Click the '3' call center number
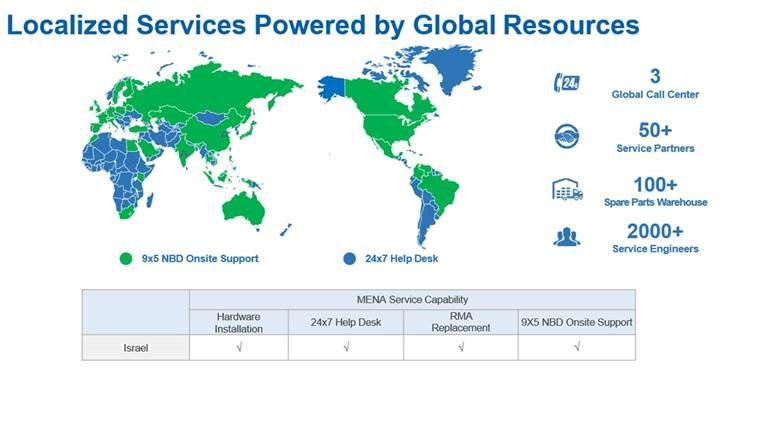The height and width of the screenshot is (436, 771). [x=655, y=76]
